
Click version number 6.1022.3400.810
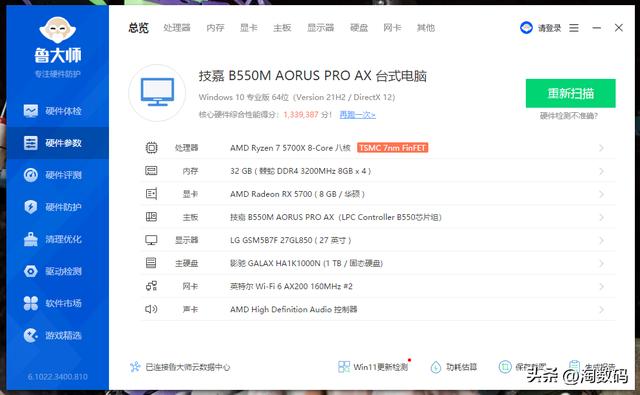(x=58, y=377)
